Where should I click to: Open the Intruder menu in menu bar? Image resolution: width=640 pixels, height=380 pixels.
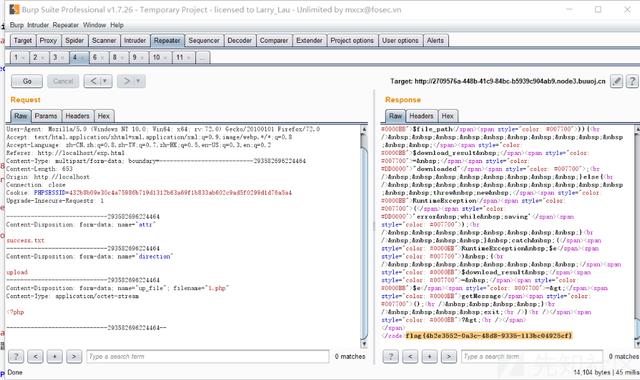pyautogui.click(x=38, y=25)
